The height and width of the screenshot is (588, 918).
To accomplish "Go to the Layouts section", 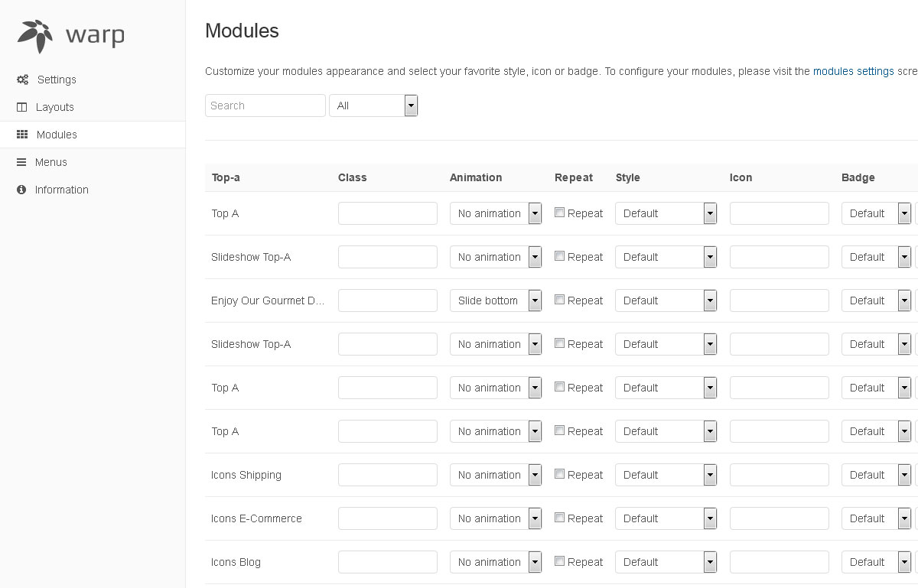I will pos(54,107).
